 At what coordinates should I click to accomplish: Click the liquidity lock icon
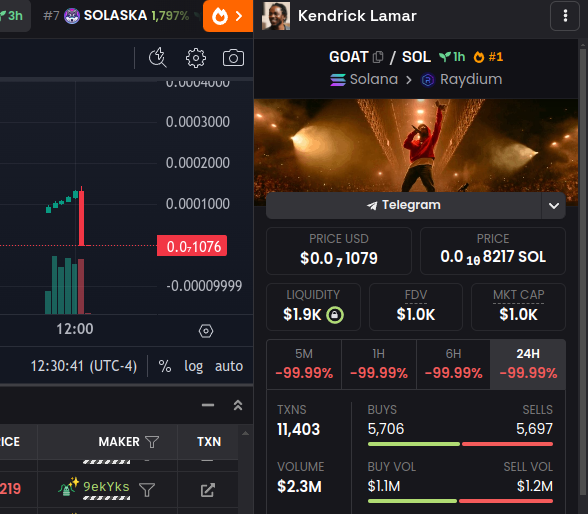click(335, 315)
